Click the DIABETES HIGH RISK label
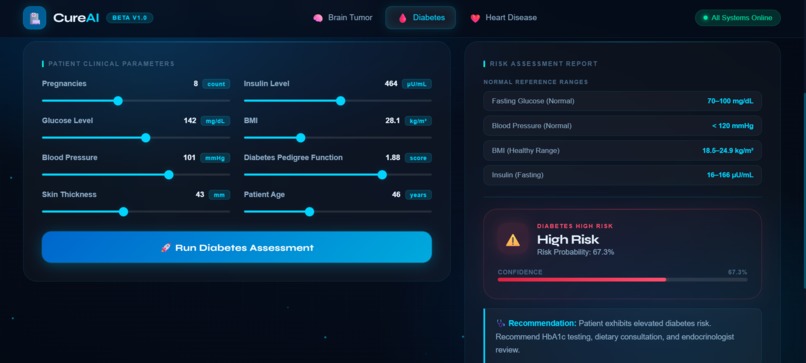The height and width of the screenshot is (363, 806). point(575,226)
